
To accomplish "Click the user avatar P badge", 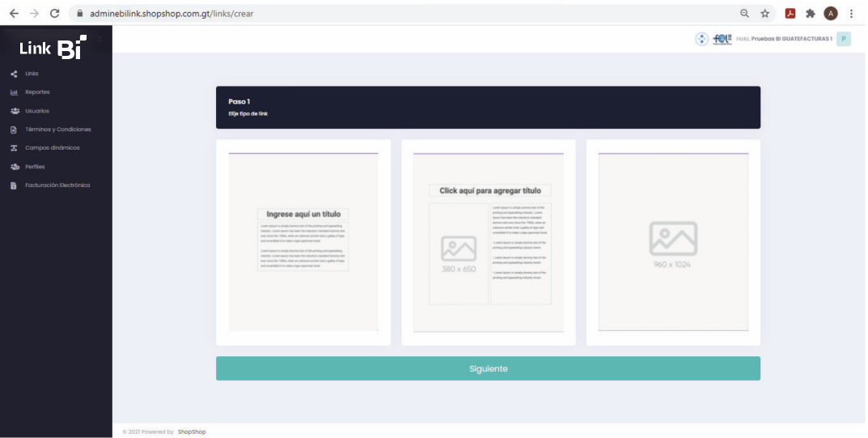I will (844, 39).
